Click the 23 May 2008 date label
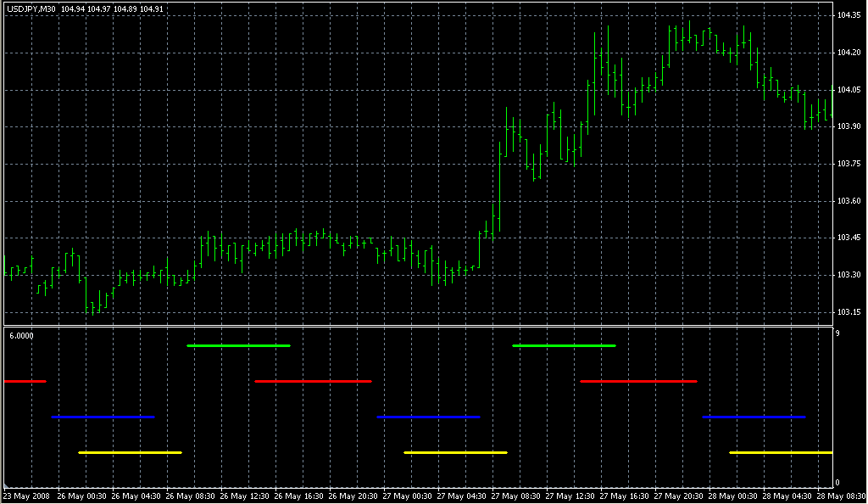This screenshot has height=504, width=868. pos(26,496)
